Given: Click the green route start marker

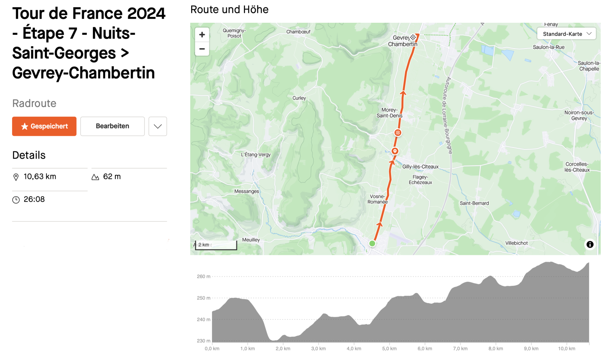Looking at the screenshot, I should click(372, 243).
